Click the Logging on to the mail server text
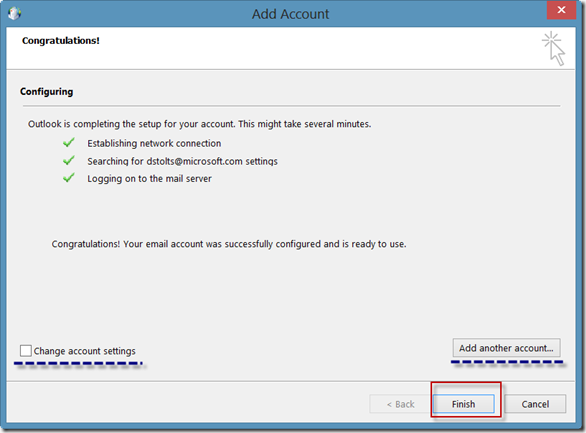The image size is (586, 433). 149,179
